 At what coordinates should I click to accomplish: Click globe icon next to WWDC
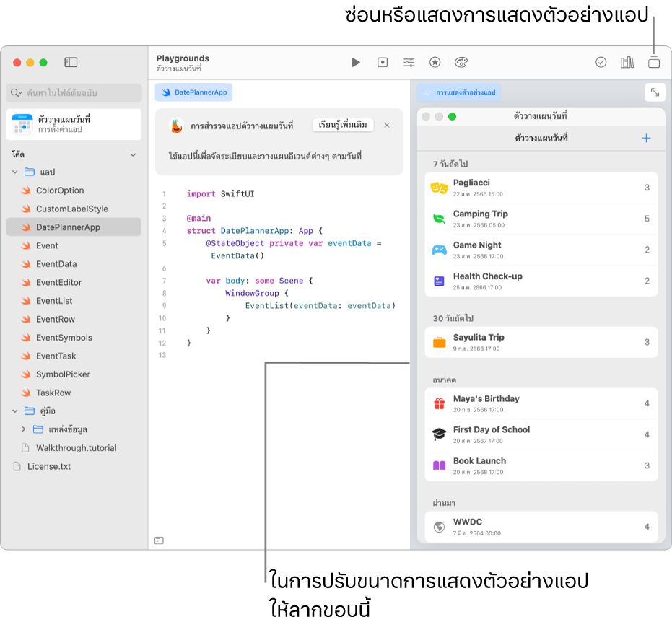440,527
